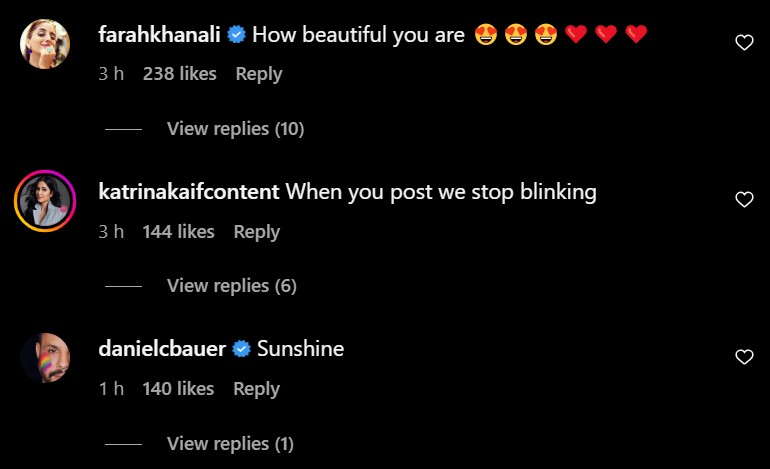Screen dimensions: 770x469
Task: Open the katrinakaifcontent username link
Action: tap(189, 192)
